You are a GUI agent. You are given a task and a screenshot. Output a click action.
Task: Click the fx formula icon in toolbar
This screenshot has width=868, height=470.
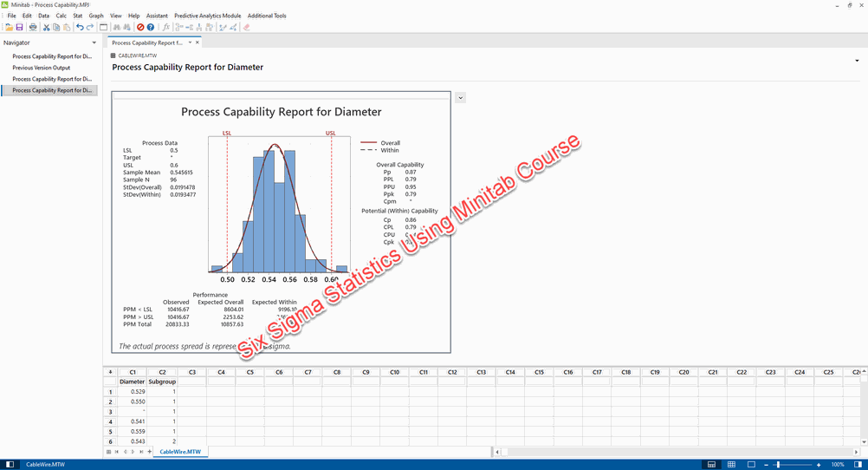coord(166,27)
